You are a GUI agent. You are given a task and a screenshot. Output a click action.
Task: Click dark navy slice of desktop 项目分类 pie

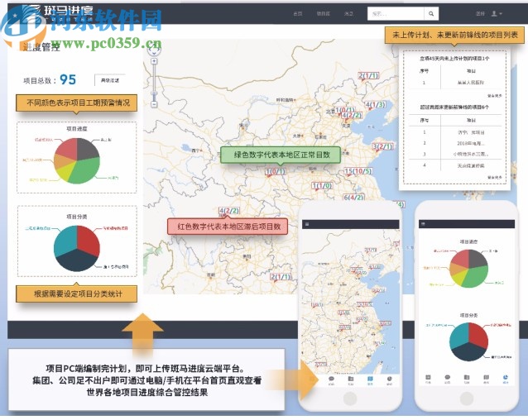pyautogui.click(x=77, y=260)
